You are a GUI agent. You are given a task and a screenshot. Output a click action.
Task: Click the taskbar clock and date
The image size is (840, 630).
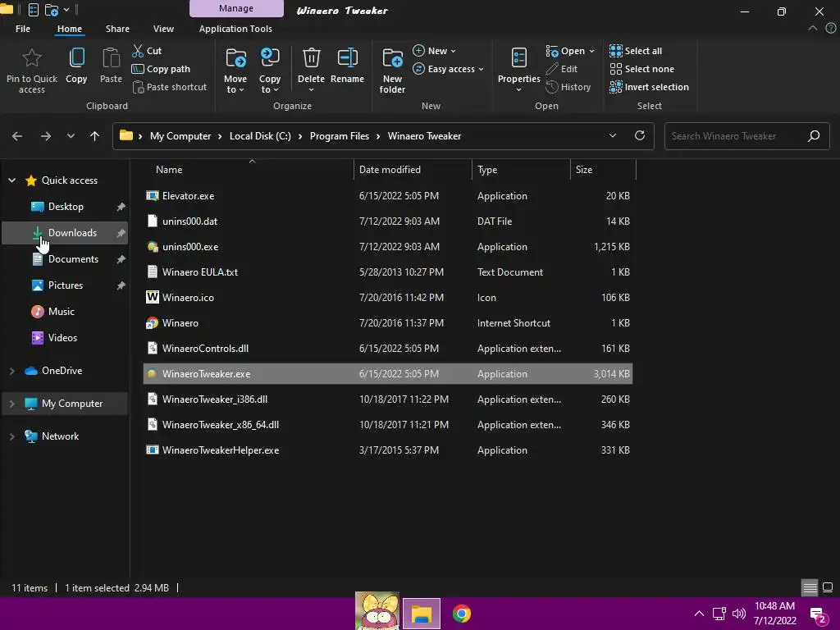pos(774,614)
